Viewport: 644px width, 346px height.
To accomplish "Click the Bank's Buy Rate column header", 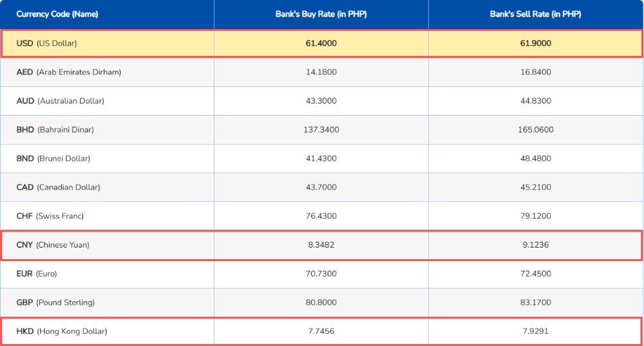I will [321, 14].
